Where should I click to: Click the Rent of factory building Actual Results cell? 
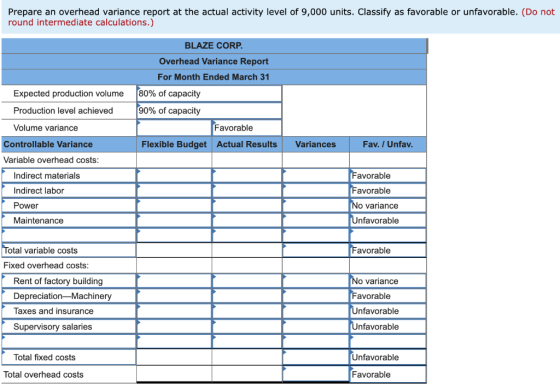coord(247,281)
